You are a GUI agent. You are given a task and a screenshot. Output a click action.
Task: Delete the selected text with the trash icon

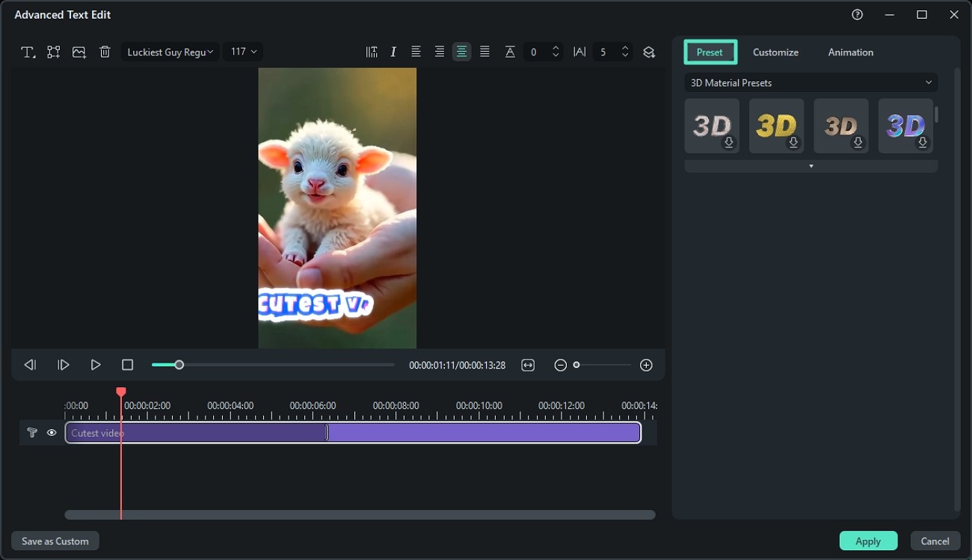point(105,52)
